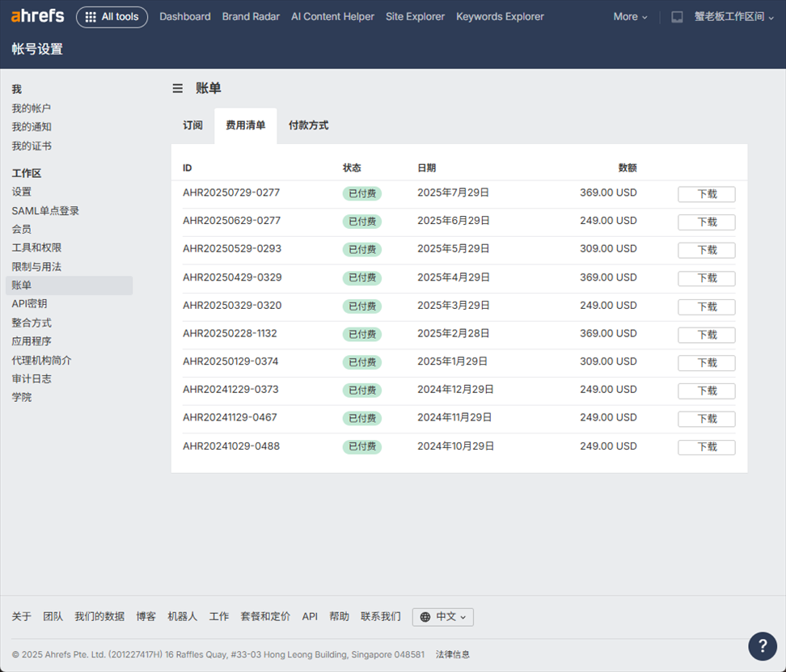Open AI Content Helper
The height and width of the screenshot is (672, 786).
click(333, 16)
